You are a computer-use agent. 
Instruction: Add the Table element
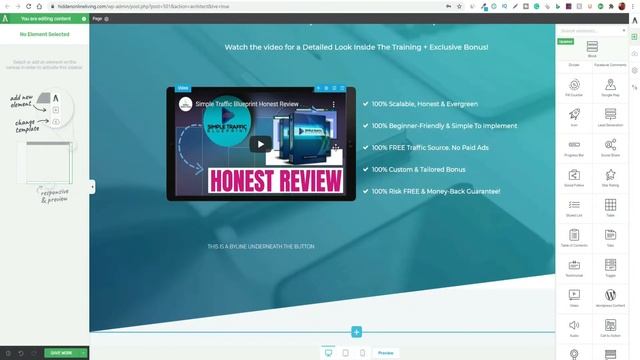[x=610, y=208]
